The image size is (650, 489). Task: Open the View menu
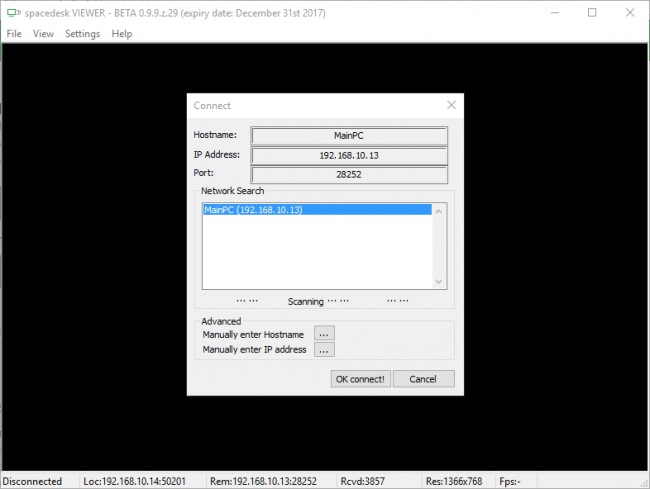[x=43, y=34]
